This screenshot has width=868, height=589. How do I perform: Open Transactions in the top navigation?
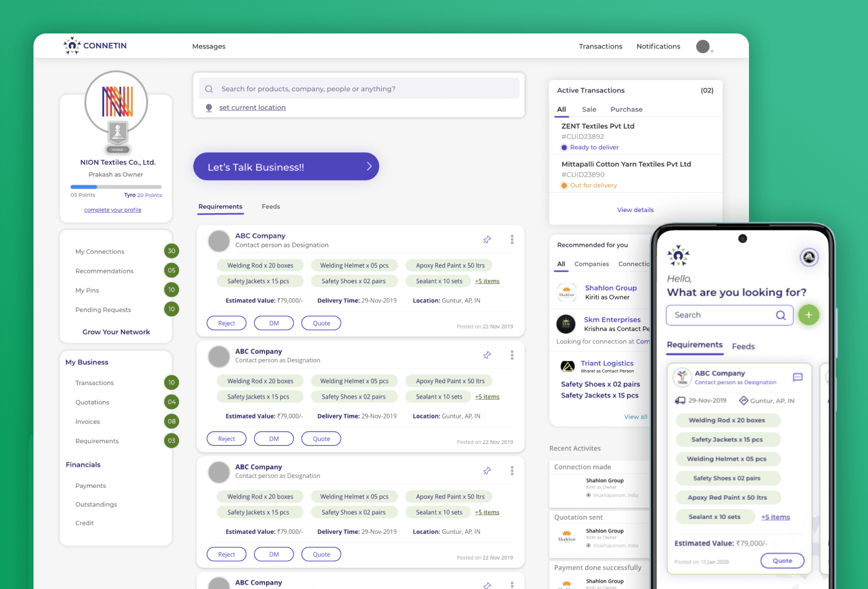[x=601, y=46]
